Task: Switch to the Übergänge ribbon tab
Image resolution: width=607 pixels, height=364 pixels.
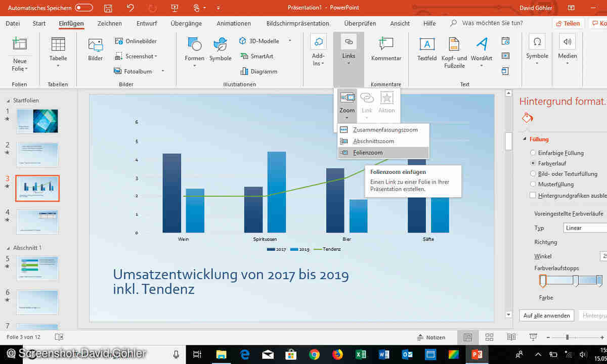Action: pyautogui.click(x=186, y=23)
